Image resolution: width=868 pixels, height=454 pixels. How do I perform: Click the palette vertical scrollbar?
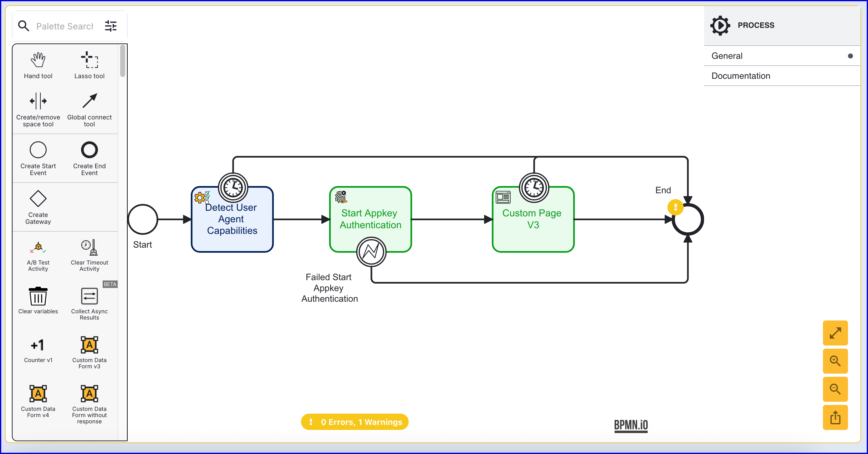[x=123, y=61]
